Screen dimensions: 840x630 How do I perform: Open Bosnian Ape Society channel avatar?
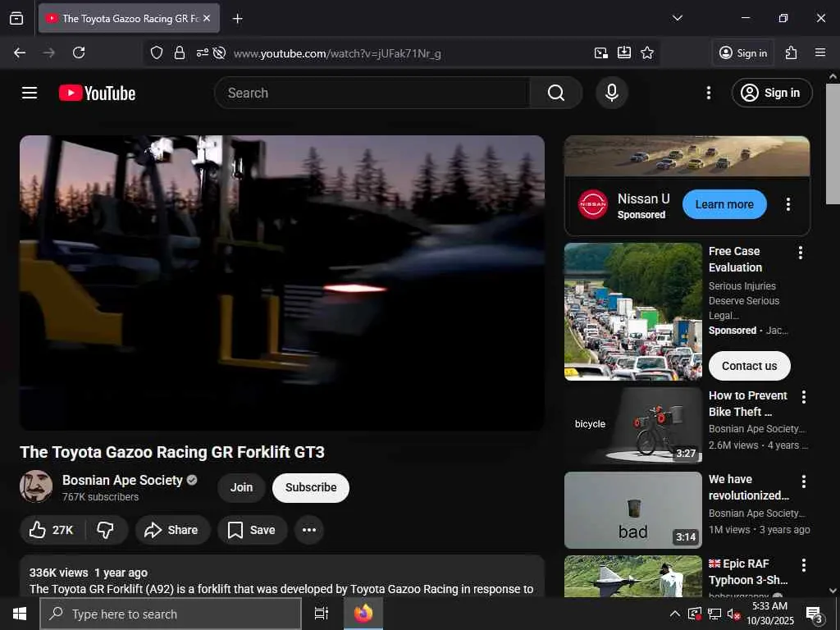[36, 486]
